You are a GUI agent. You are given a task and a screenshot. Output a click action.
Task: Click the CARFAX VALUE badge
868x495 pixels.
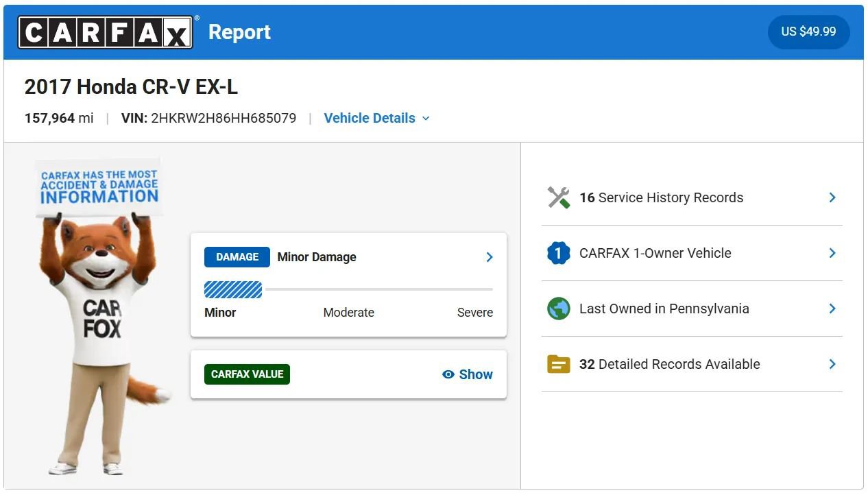pos(247,374)
